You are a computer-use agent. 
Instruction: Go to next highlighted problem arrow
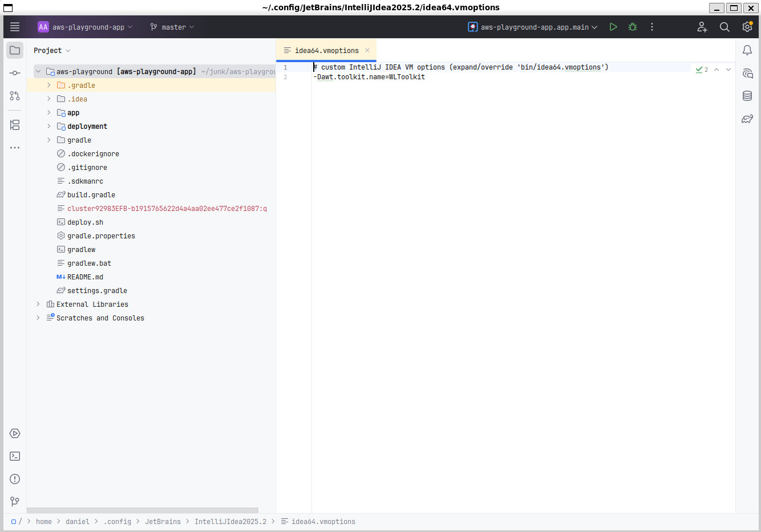[x=728, y=70]
